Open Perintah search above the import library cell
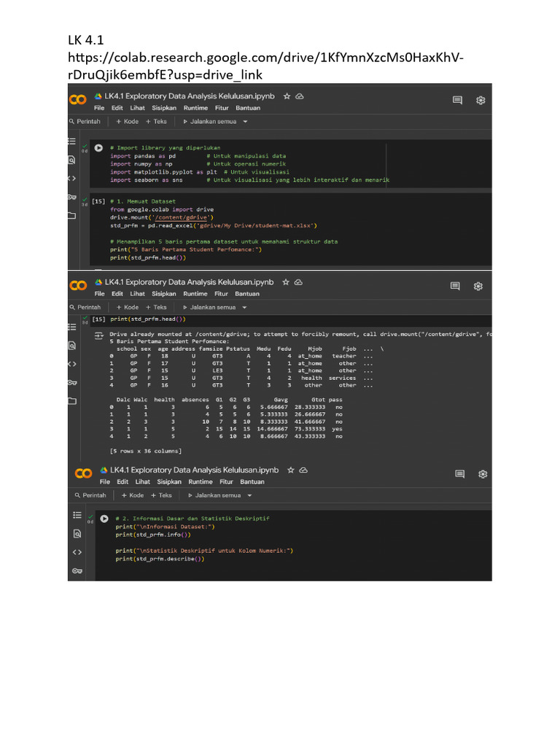This screenshot has width=560, height=747. coord(85,122)
